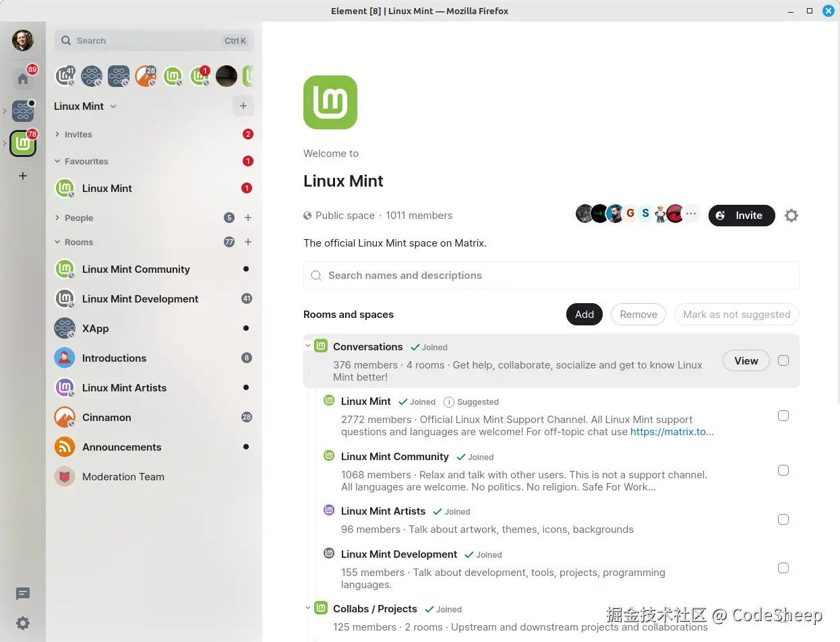Open the Cinnamon room in sidebar
Image resolution: width=840 pixels, height=642 pixels.
(154, 418)
